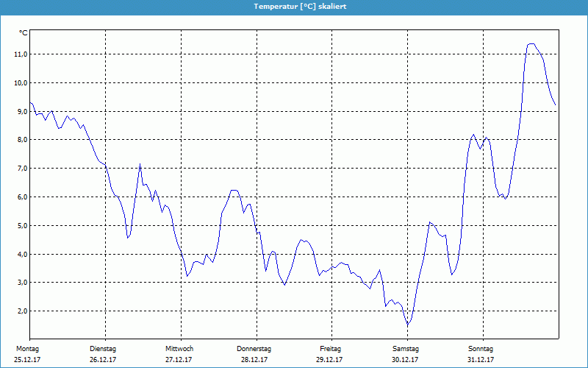Select the Montag day label
This screenshot has width=588, height=368.
[26, 349]
